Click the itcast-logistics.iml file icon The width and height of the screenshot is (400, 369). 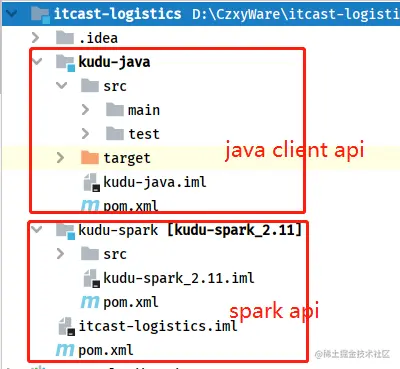(67, 326)
